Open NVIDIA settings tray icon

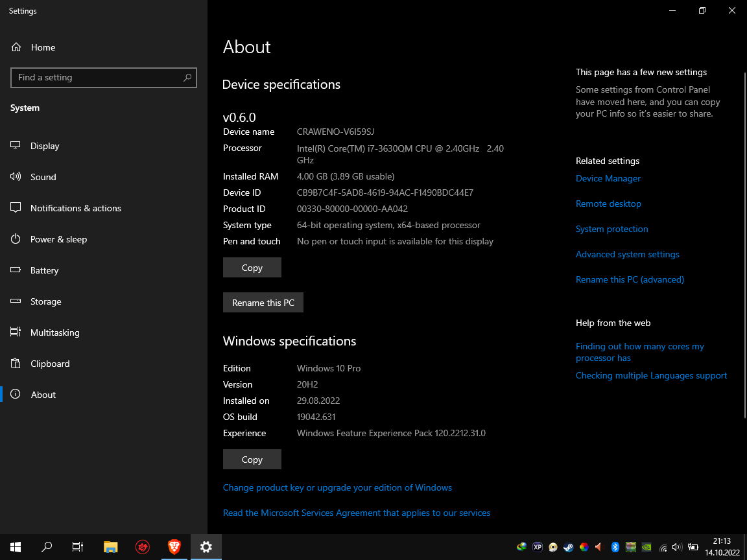(x=646, y=547)
